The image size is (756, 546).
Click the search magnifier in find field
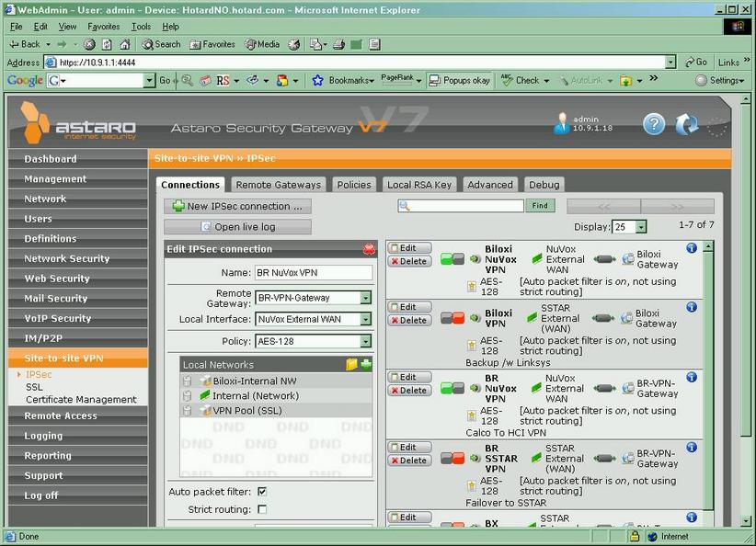pos(405,206)
